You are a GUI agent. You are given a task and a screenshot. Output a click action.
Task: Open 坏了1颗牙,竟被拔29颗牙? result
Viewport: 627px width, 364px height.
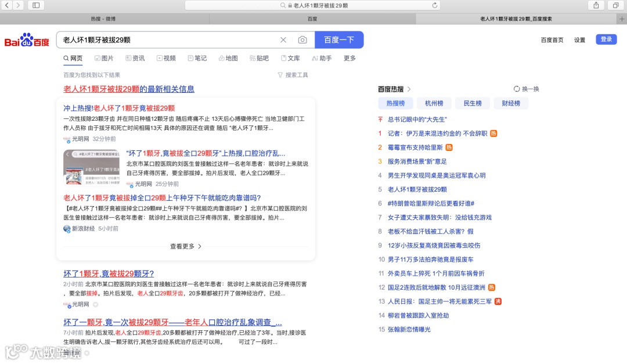(109, 273)
